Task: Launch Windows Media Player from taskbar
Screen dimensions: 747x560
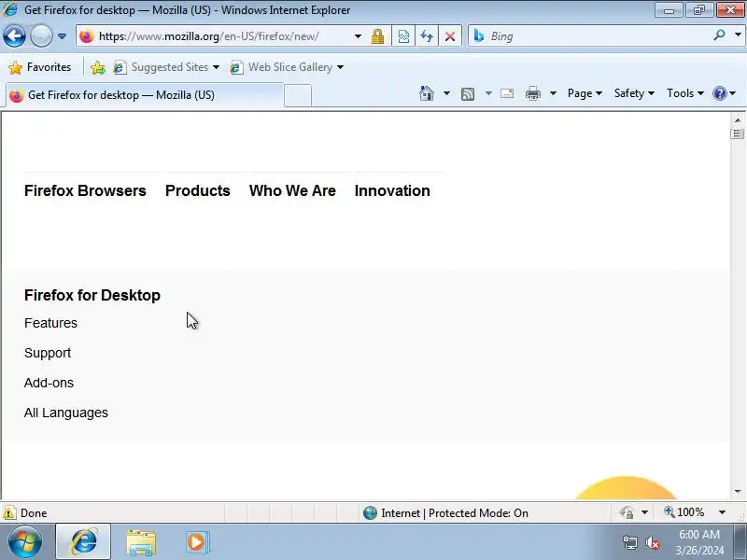Action: [x=197, y=542]
